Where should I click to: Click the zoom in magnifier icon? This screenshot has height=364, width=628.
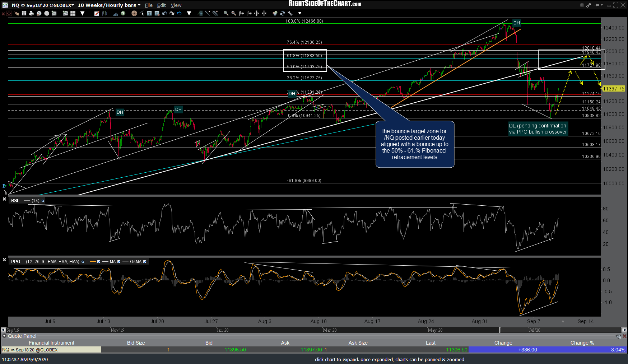coord(226,13)
